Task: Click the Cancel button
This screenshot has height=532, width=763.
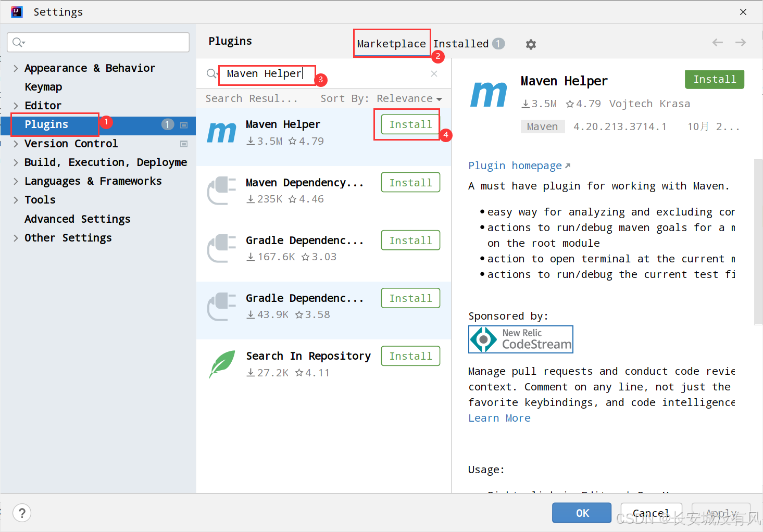Action: click(x=651, y=513)
